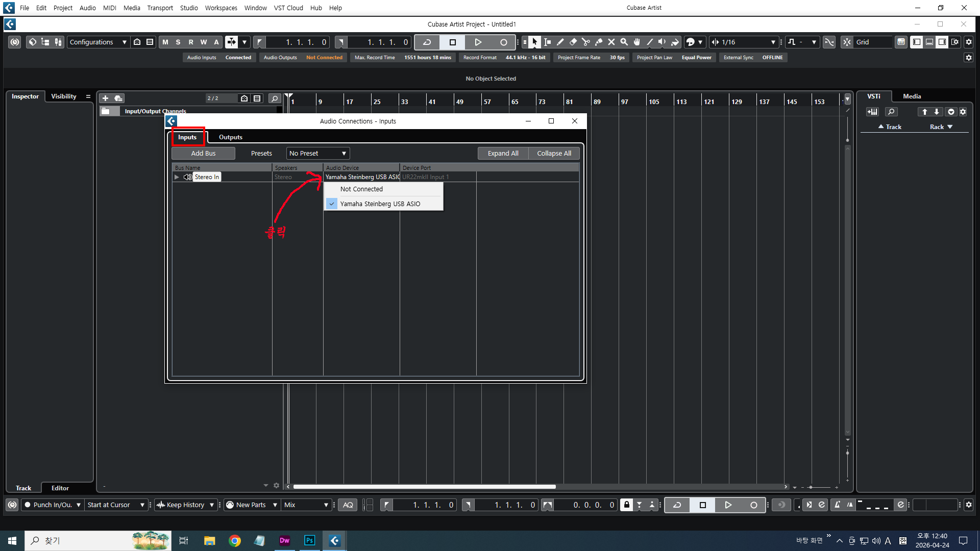This screenshot has width=980, height=551.
Task: Open Photoshop from the taskbar
Action: (x=309, y=541)
